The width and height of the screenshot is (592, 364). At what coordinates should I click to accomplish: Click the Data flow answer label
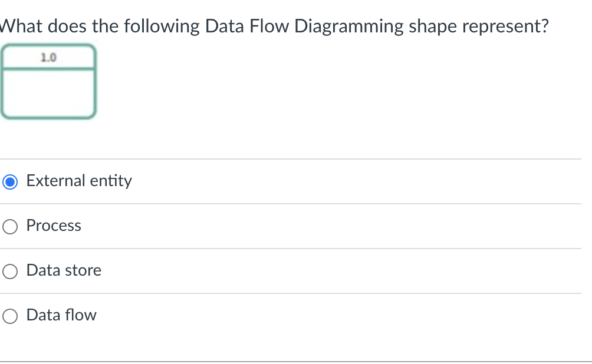(61, 315)
